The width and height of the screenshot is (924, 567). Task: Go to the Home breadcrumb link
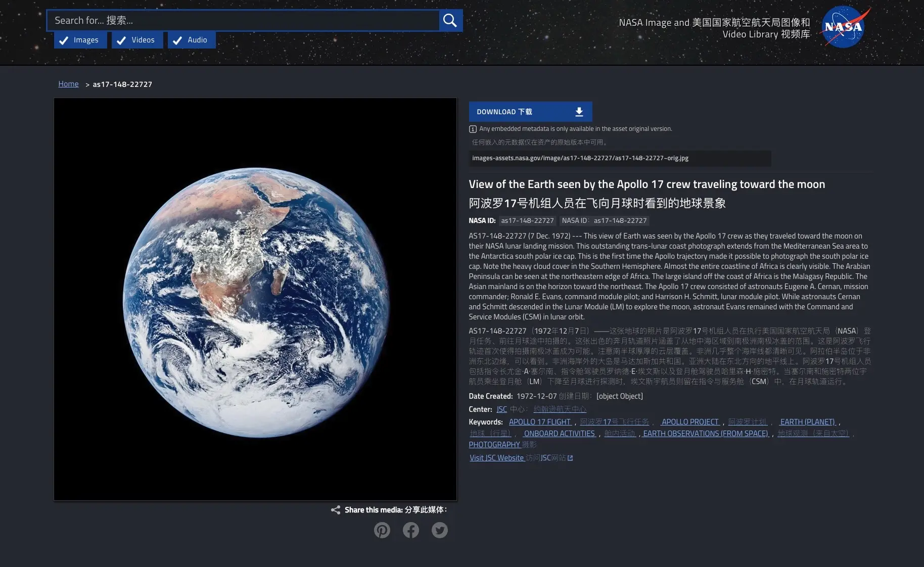click(x=68, y=84)
